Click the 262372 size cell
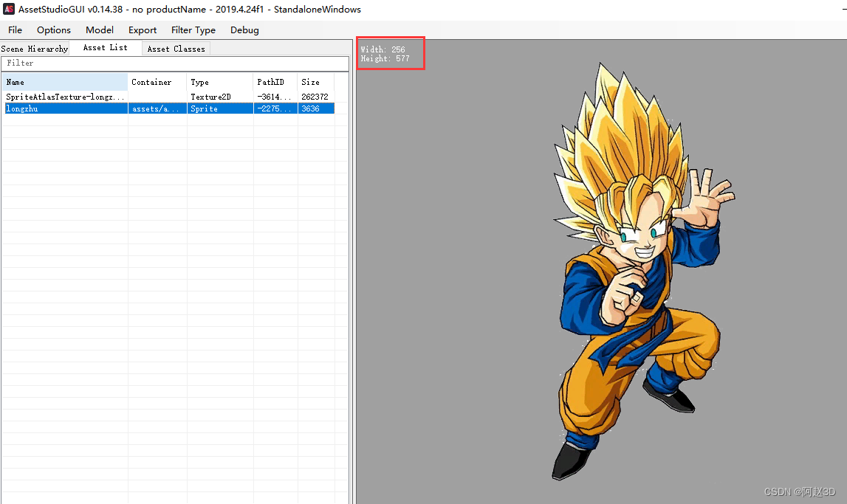 316,97
